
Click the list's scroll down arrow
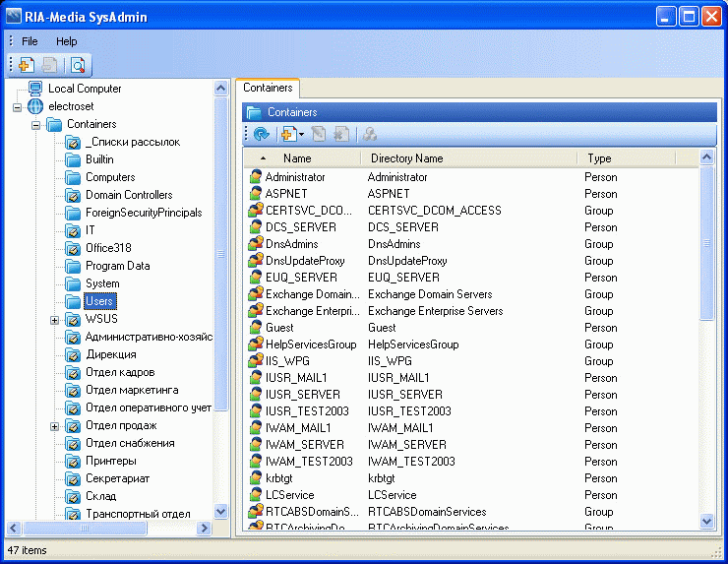(706, 521)
